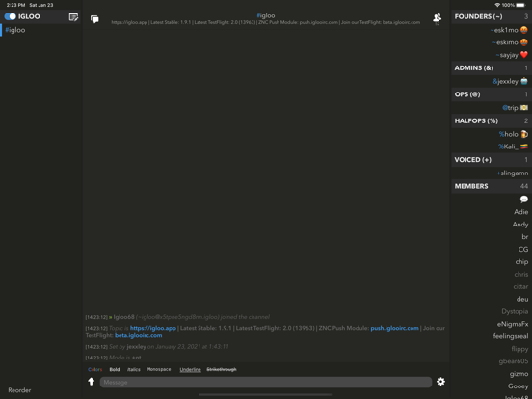Select member gbear605
The height and width of the screenshot is (399, 532).
(x=514, y=361)
